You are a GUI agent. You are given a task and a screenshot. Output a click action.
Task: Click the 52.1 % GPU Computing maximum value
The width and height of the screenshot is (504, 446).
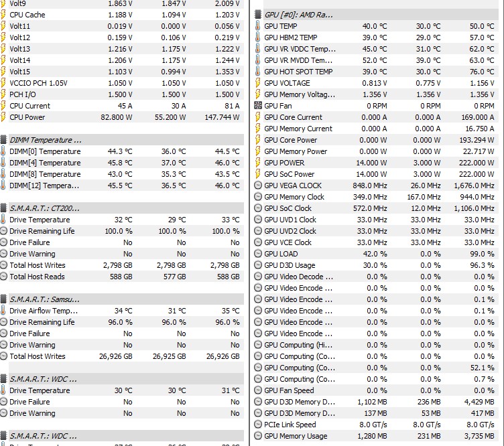pos(483,368)
